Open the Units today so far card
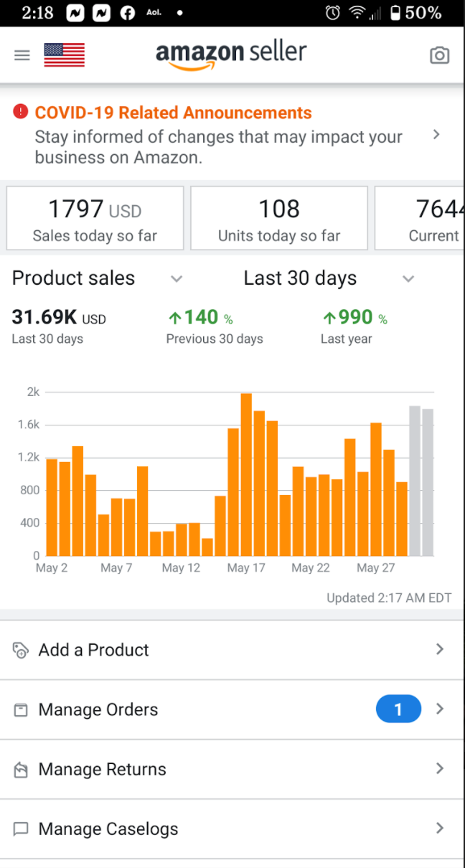The image size is (465, 868). (279, 218)
